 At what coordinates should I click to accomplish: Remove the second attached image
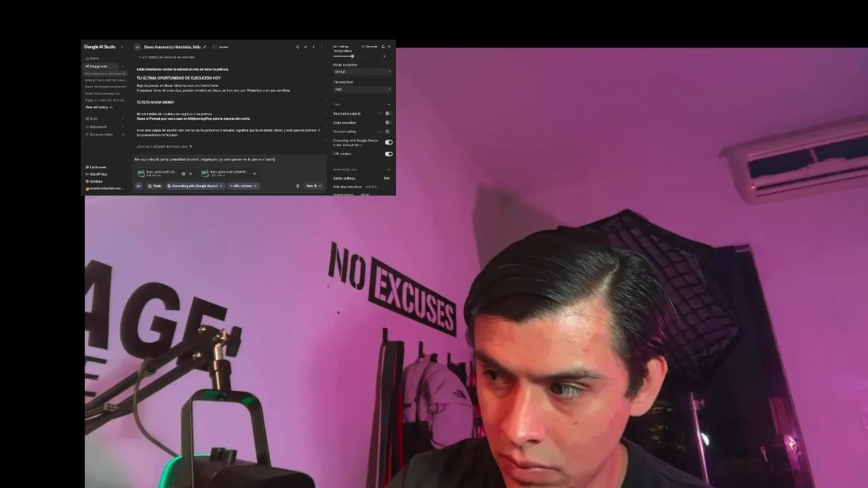[254, 174]
